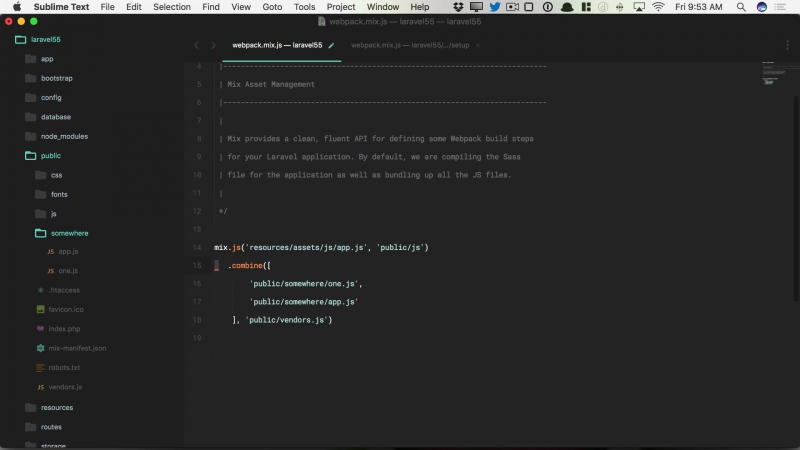Open the Project menu
This screenshot has height=450, width=800.
point(340,7)
